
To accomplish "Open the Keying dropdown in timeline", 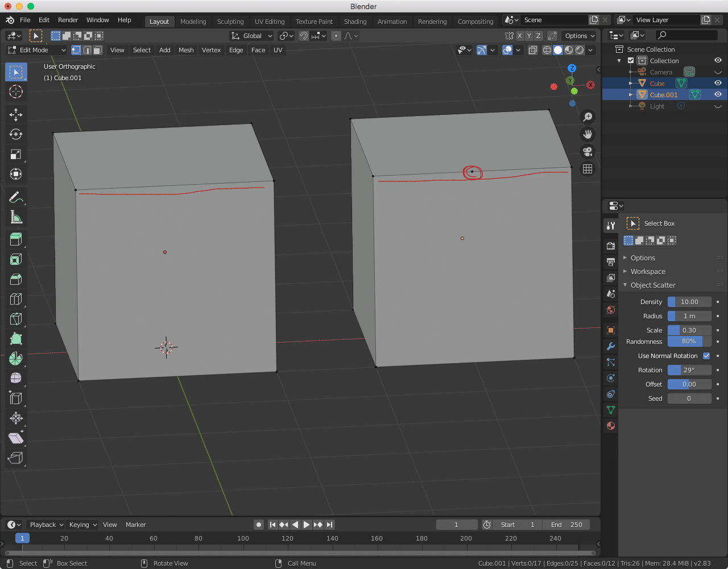I will click(83, 525).
